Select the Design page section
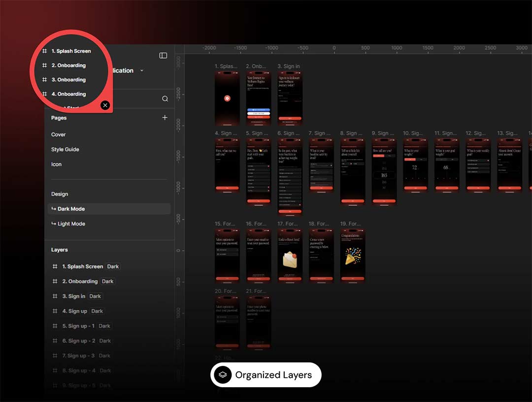The height and width of the screenshot is (402, 532). pos(60,194)
